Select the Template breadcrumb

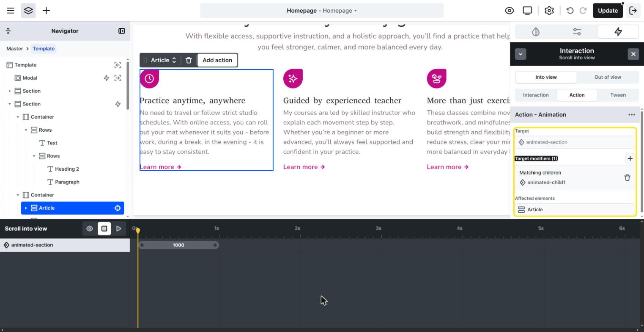point(44,49)
